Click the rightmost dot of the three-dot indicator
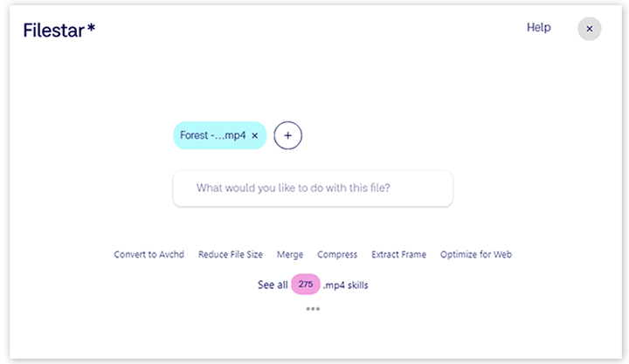The height and width of the screenshot is (364, 629). point(318,309)
